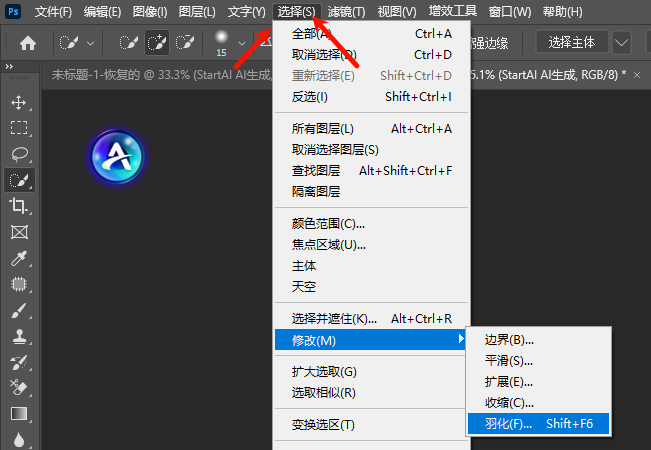Open the brush size picker dropdown

(x=242, y=43)
